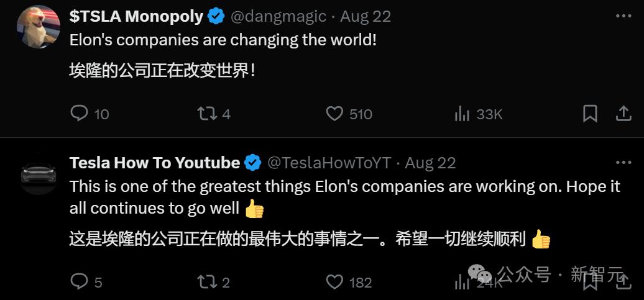Open more options on $TSLA Monopoly tweet
Screen dimensions: 644x300
[x=623, y=16]
